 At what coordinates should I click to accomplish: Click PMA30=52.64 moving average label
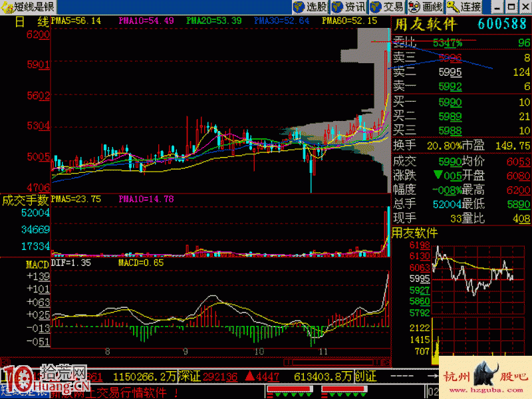[282, 21]
